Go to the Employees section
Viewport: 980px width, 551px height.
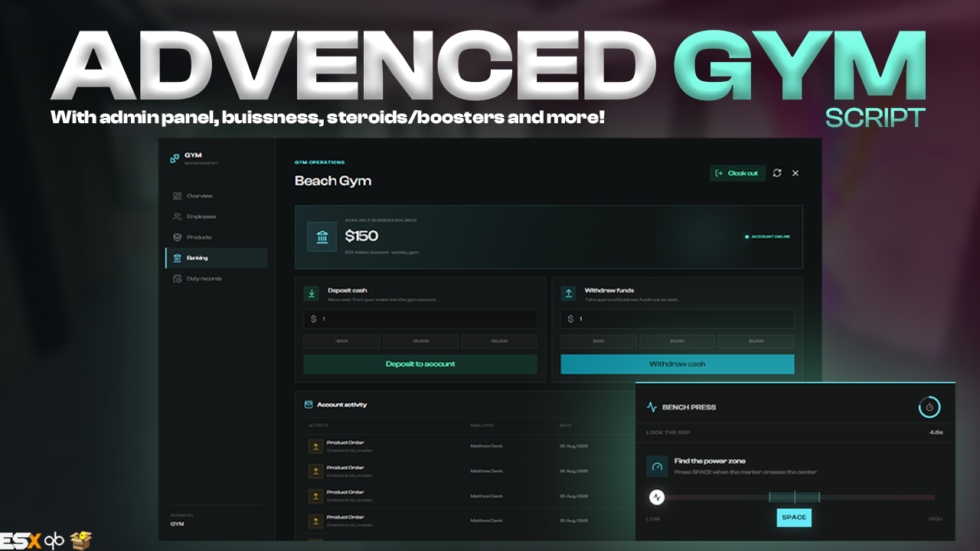[216, 217]
